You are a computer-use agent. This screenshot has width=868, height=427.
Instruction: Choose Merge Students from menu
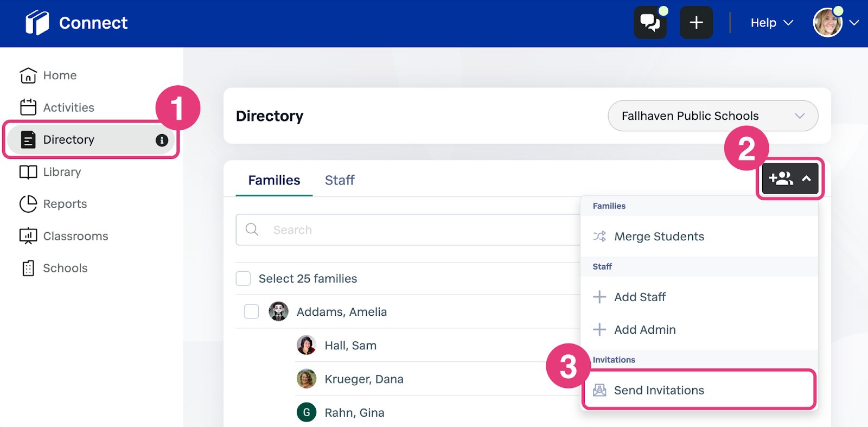click(x=699, y=237)
